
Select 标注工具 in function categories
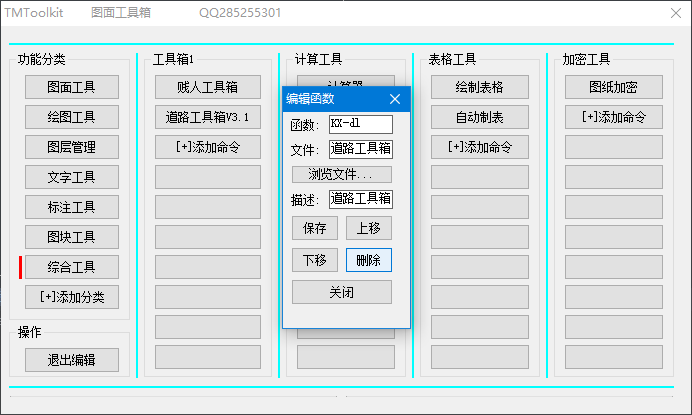71,207
